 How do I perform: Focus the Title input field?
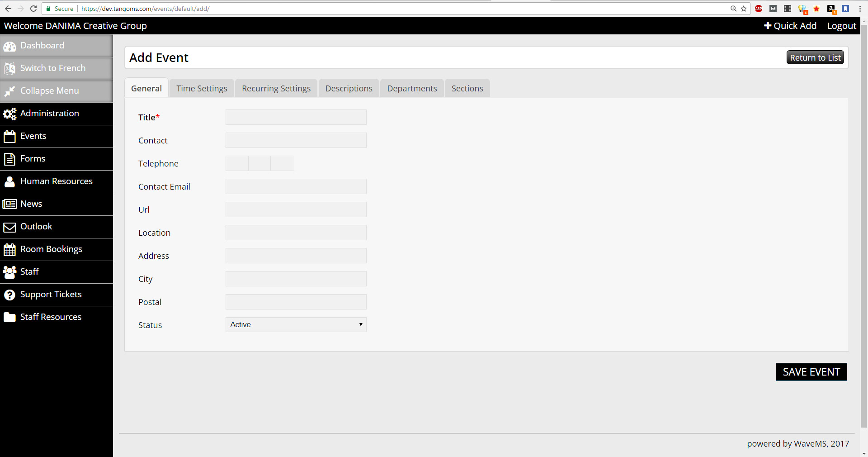point(296,117)
